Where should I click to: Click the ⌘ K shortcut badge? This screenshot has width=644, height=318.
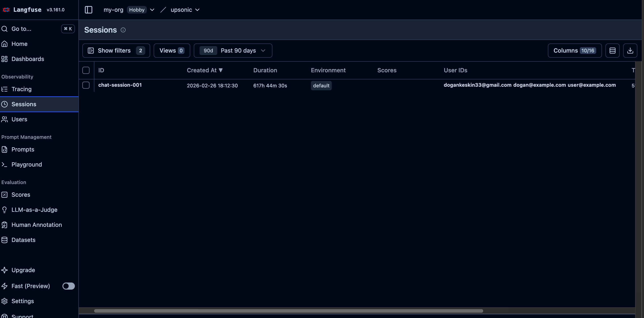68,29
